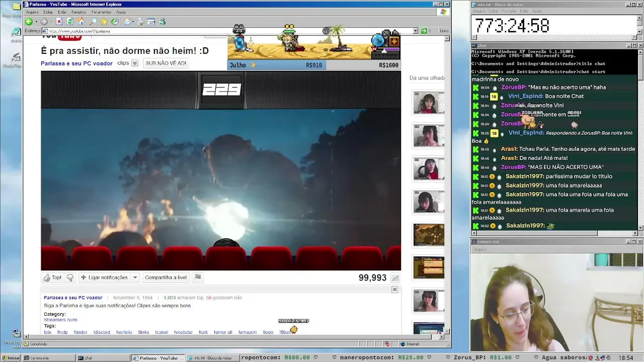The image size is (644, 362).
Task: Open the Formatar menu in Bloco de notas
Action: [510, 11]
